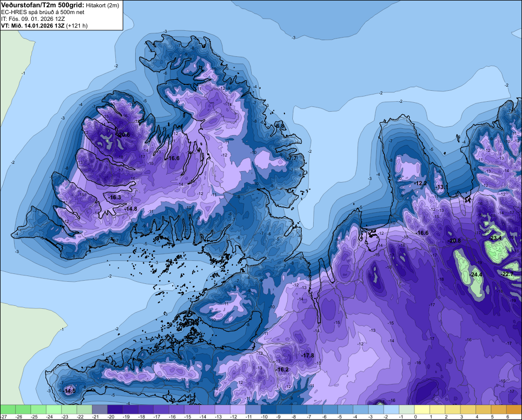The width and height of the screenshot is (522, 420).
Task: Click the -22.7 value at the right edge
Action: 507,274
